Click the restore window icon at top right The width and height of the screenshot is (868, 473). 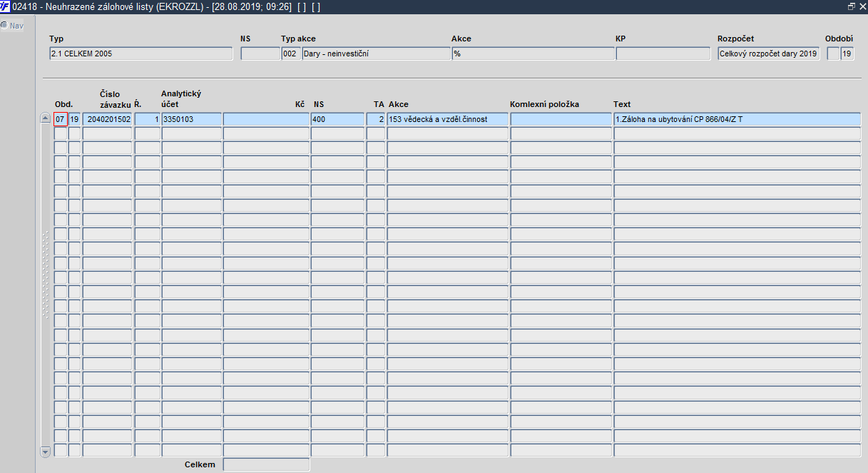[x=852, y=6]
